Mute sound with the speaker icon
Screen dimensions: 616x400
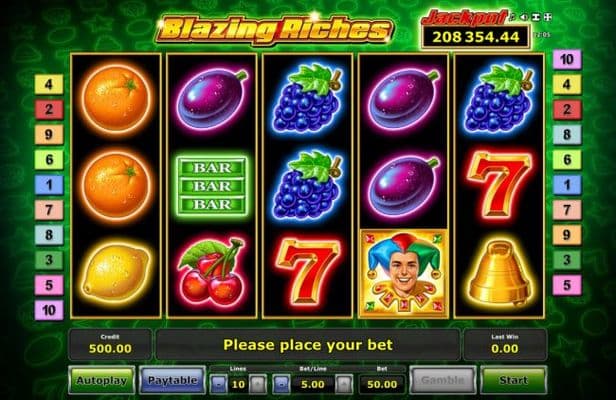pos(523,17)
